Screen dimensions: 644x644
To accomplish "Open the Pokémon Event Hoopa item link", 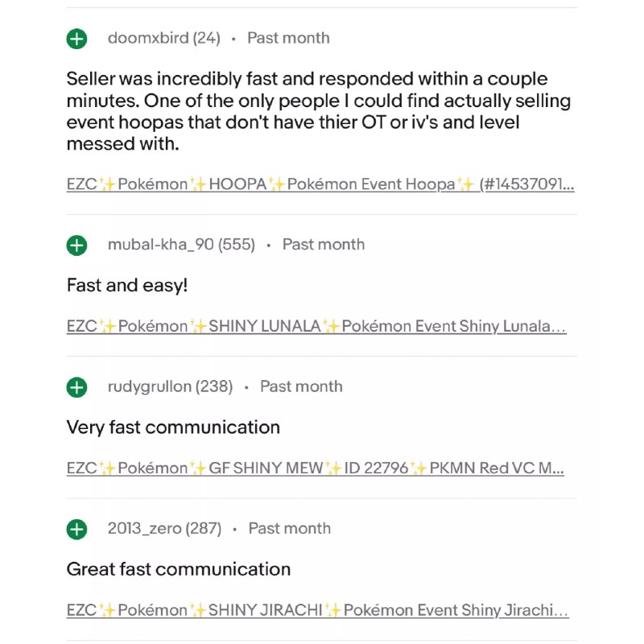I will [320, 184].
